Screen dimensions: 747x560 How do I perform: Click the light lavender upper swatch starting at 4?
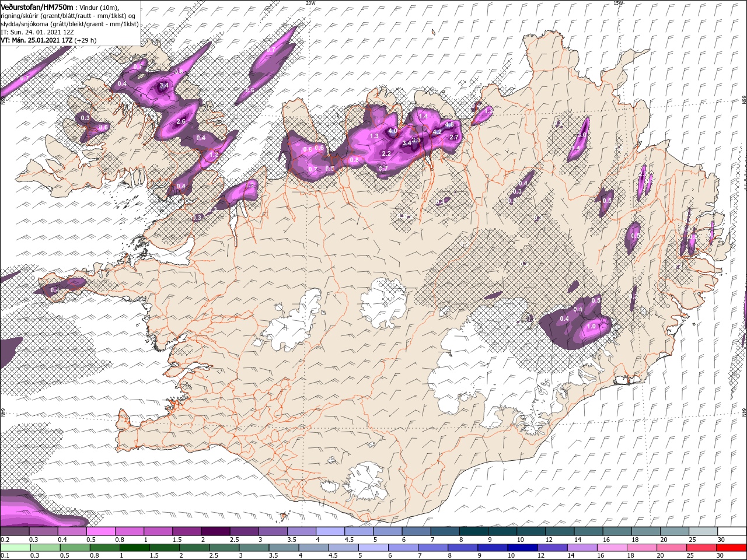(x=330, y=531)
